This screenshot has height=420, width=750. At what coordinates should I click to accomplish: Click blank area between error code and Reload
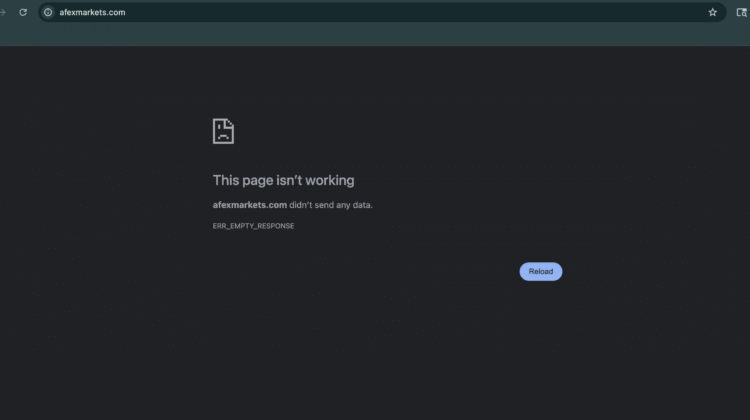pos(400,250)
